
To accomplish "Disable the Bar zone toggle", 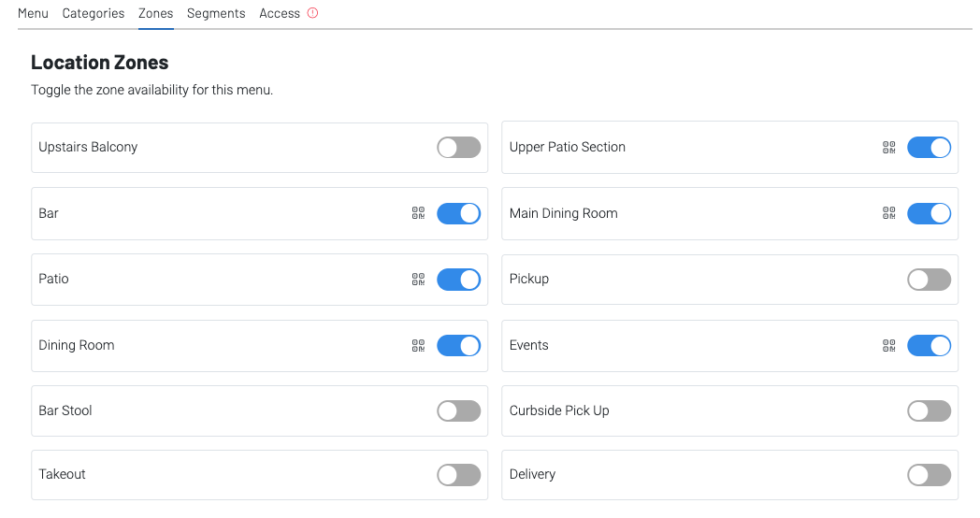I will coord(458,213).
